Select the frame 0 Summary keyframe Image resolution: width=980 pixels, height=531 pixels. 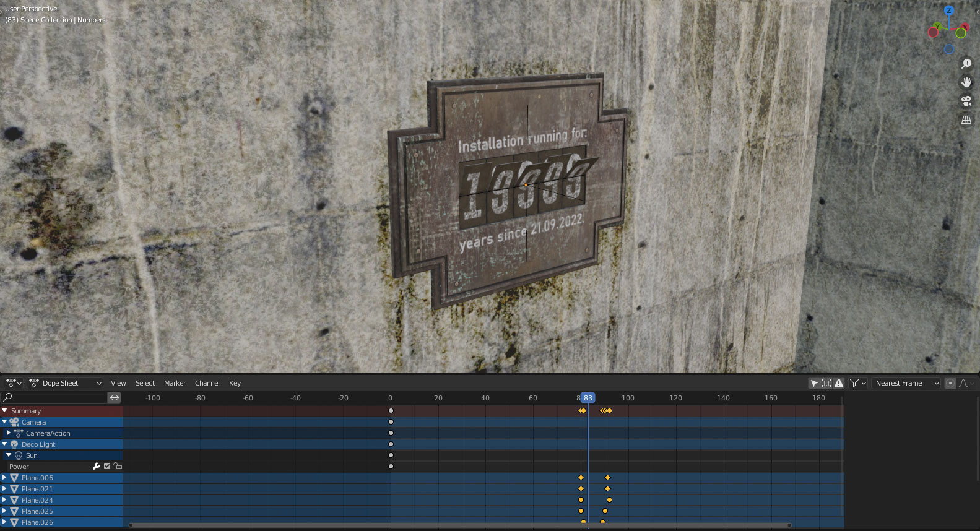(x=391, y=411)
